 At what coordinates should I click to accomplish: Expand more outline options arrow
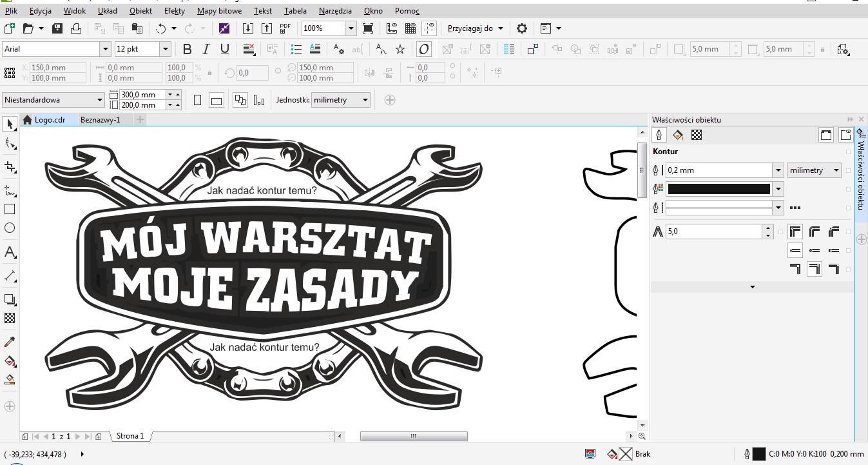click(x=752, y=287)
